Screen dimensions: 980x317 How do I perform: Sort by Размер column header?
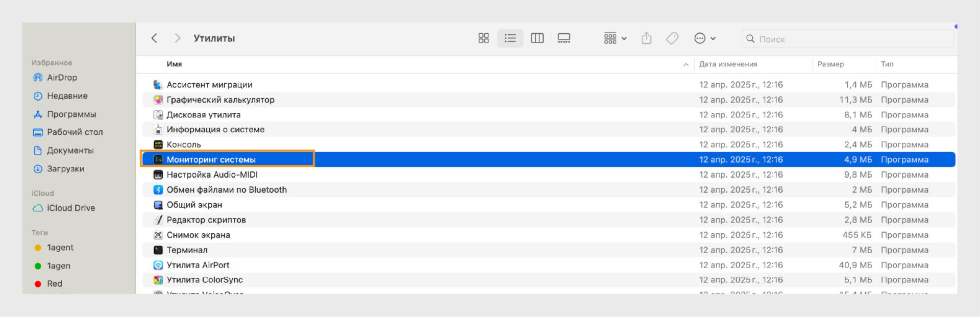pyautogui.click(x=830, y=64)
